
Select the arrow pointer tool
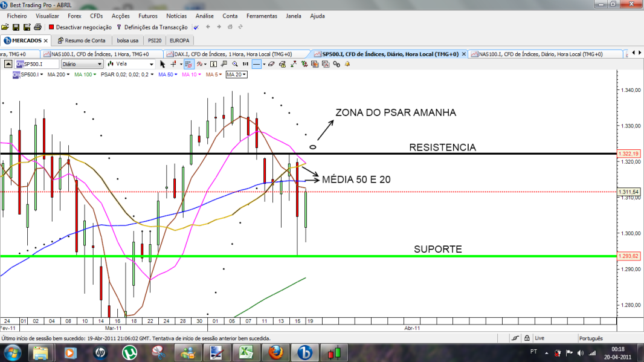(x=163, y=64)
